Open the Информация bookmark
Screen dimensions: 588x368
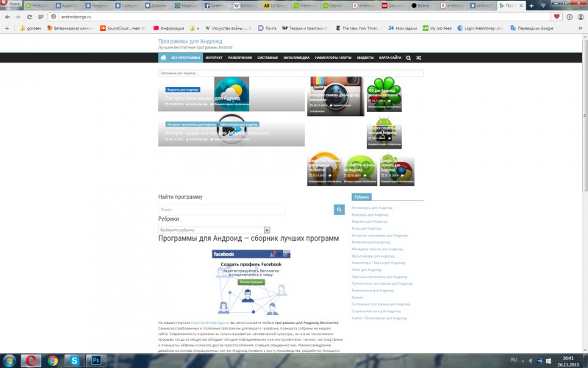click(169, 28)
